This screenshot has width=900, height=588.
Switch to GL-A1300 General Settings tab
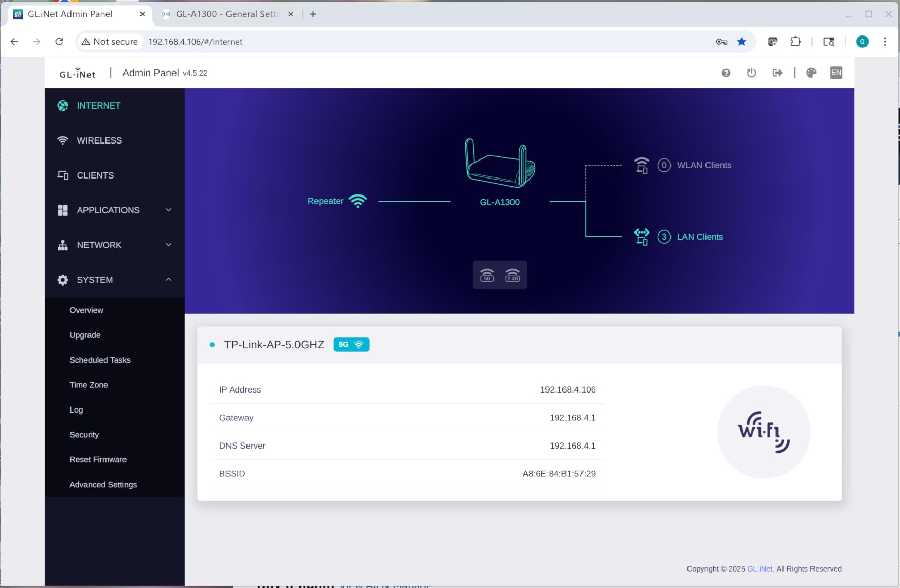[x=227, y=14]
